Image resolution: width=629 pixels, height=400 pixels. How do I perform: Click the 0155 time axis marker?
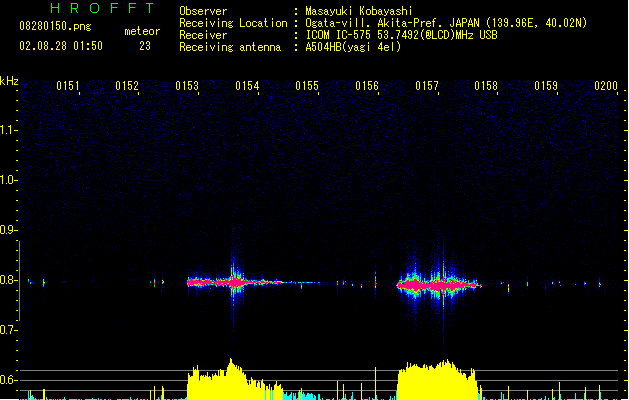point(307,86)
